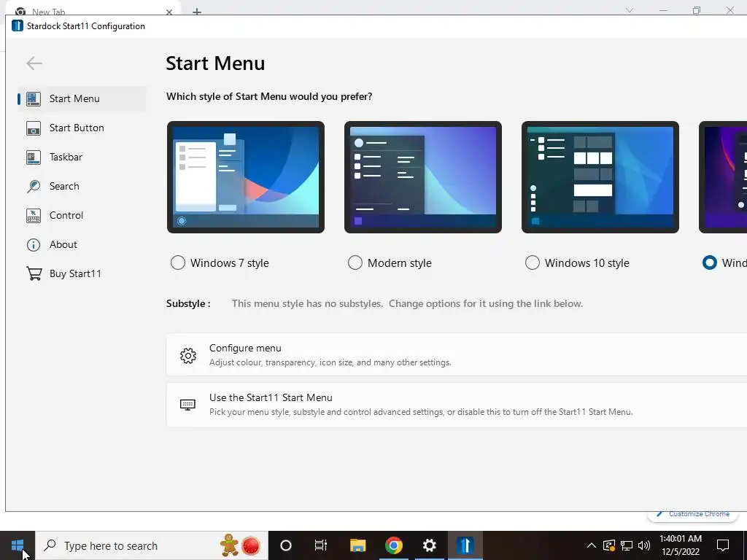Click the Stardock Start11 title bar logo
The width and height of the screenshot is (747, 560).
tap(18, 26)
